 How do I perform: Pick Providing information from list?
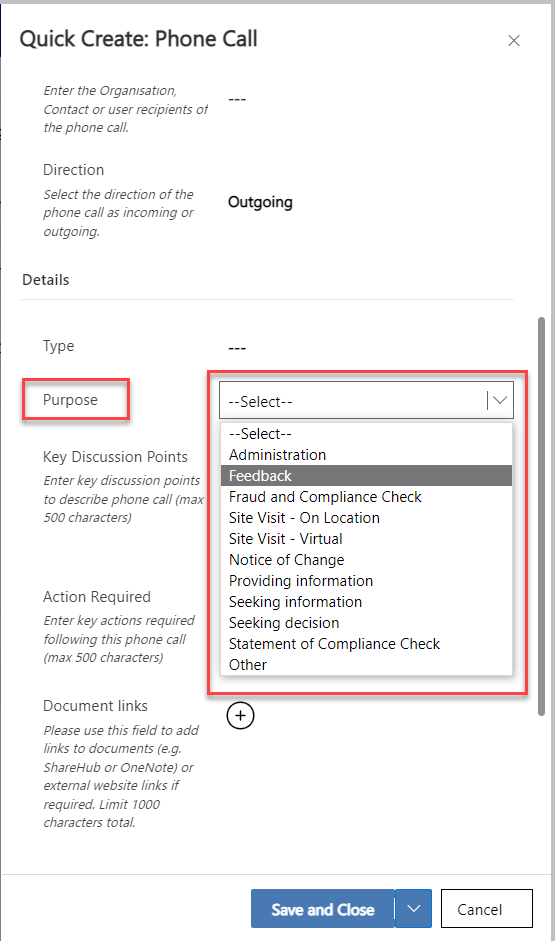(x=366, y=581)
